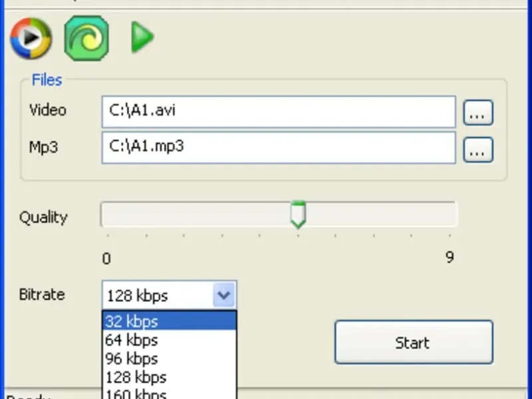Image resolution: width=532 pixels, height=399 pixels.
Task: Click the Video label text
Action: coord(47,110)
